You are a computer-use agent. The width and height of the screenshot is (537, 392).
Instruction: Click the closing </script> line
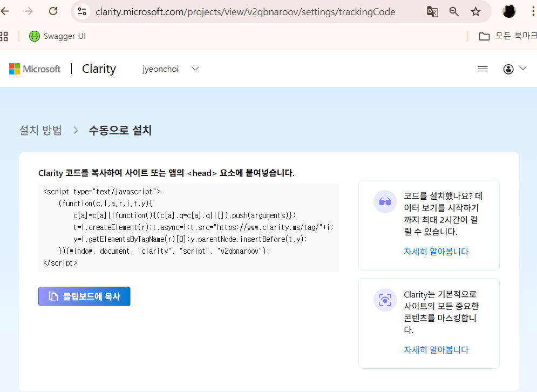[60, 263]
